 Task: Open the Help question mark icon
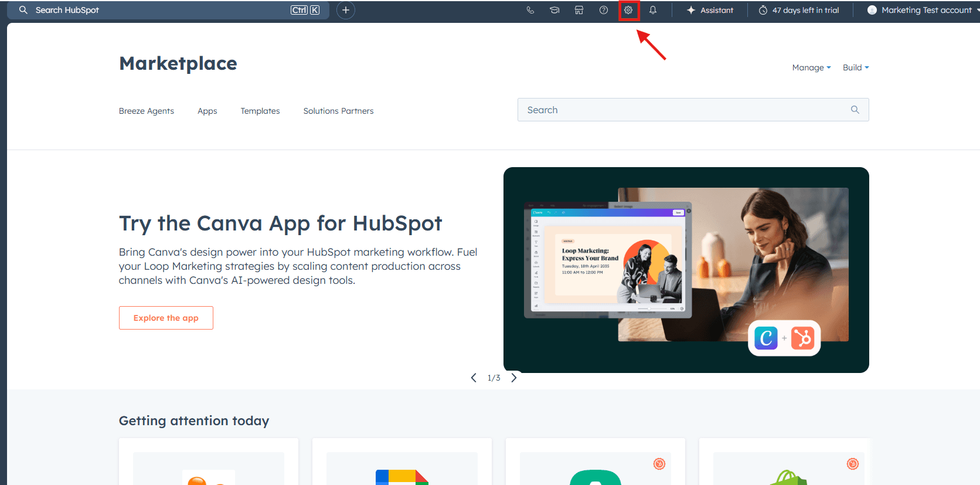(x=604, y=10)
